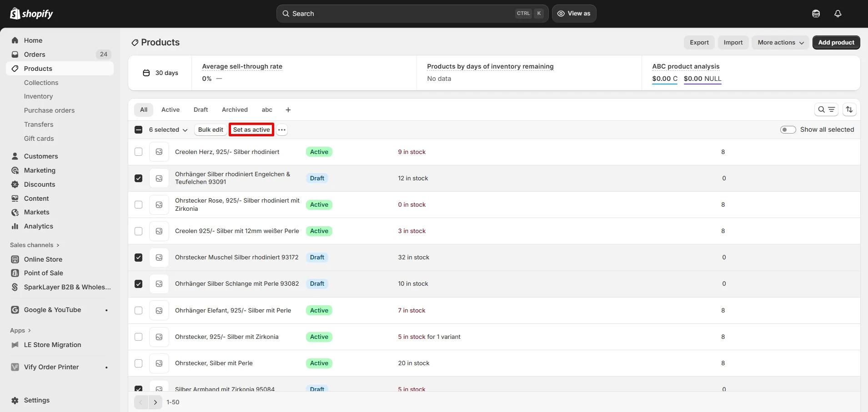The height and width of the screenshot is (412, 868).
Task: Open the Products sidebar icon
Action: pyautogui.click(x=15, y=68)
